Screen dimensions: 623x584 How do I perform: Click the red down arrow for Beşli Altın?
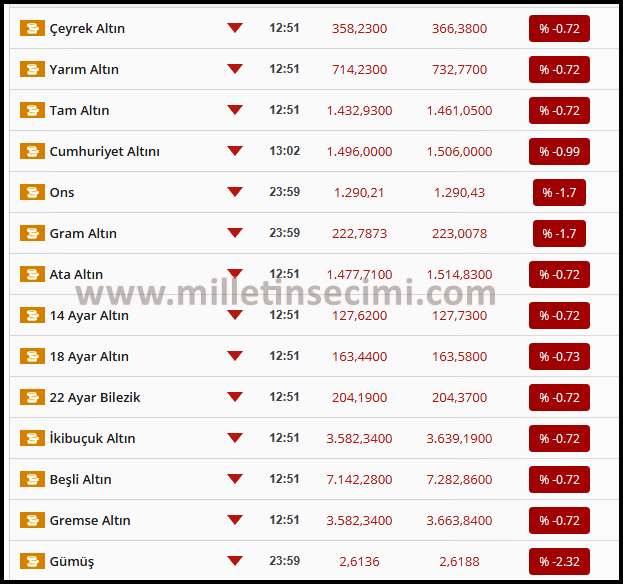[x=235, y=479]
